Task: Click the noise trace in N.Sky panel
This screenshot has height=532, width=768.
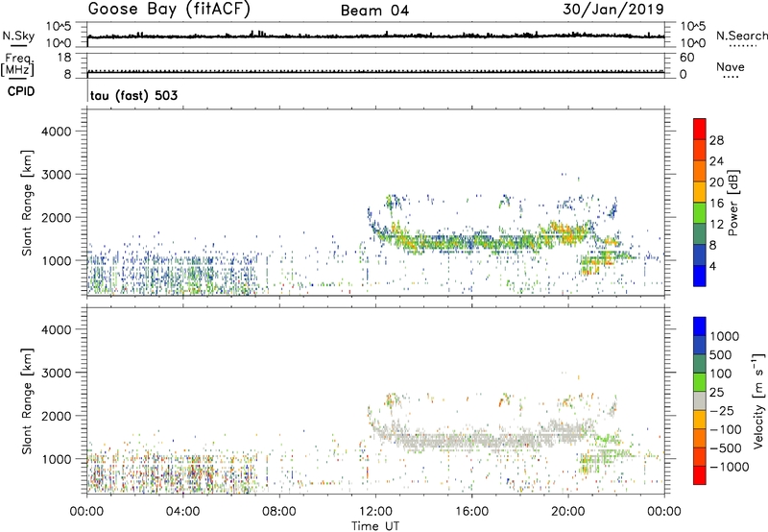Action: (x=375, y=36)
